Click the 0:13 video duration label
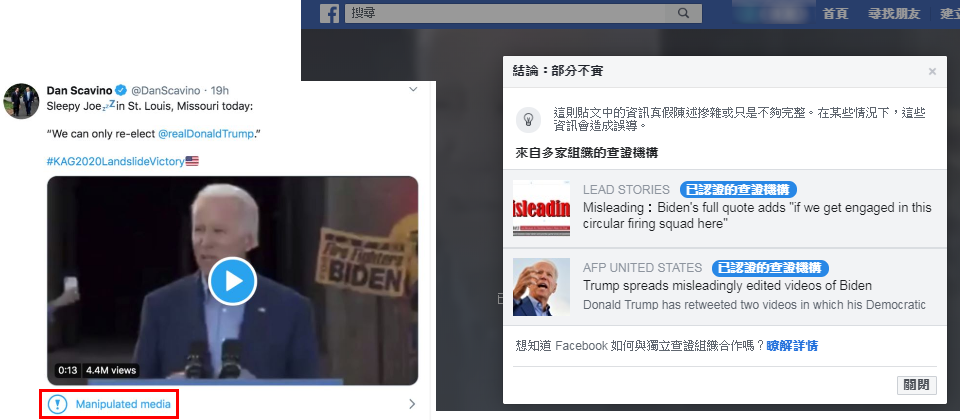This screenshot has width=960, height=420. 68,370
